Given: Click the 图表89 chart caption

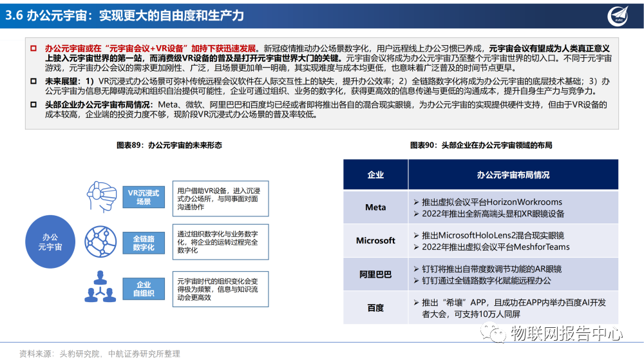Looking at the screenshot, I should [x=169, y=145].
